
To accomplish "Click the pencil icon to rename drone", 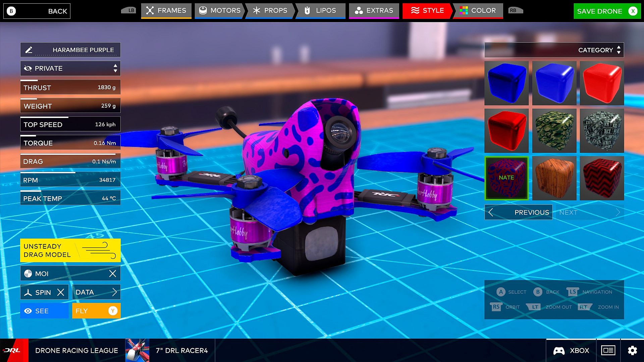I will (29, 50).
